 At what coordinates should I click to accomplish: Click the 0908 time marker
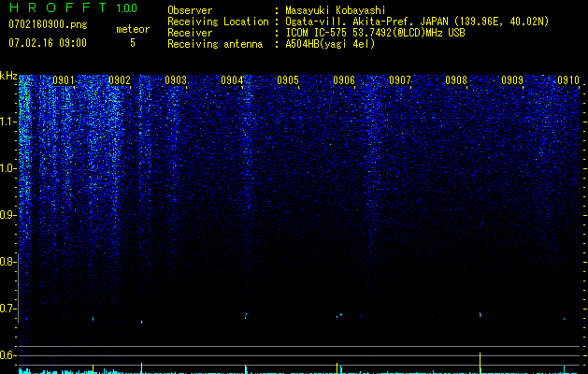coord(456,80)
